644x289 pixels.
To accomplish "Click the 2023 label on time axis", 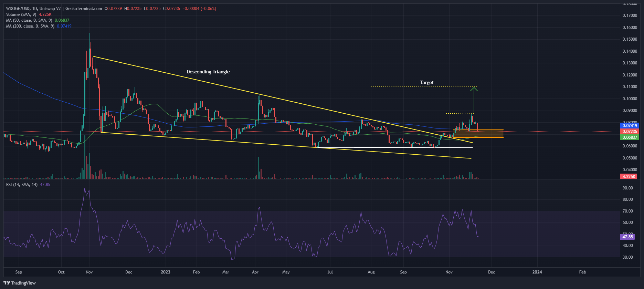I will pos(166,272).
